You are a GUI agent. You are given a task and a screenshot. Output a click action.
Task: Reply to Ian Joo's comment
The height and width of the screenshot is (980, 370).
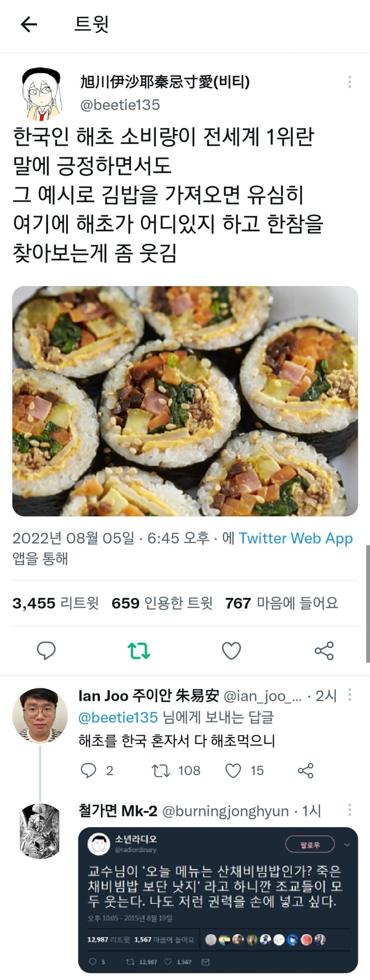(88, 771)
